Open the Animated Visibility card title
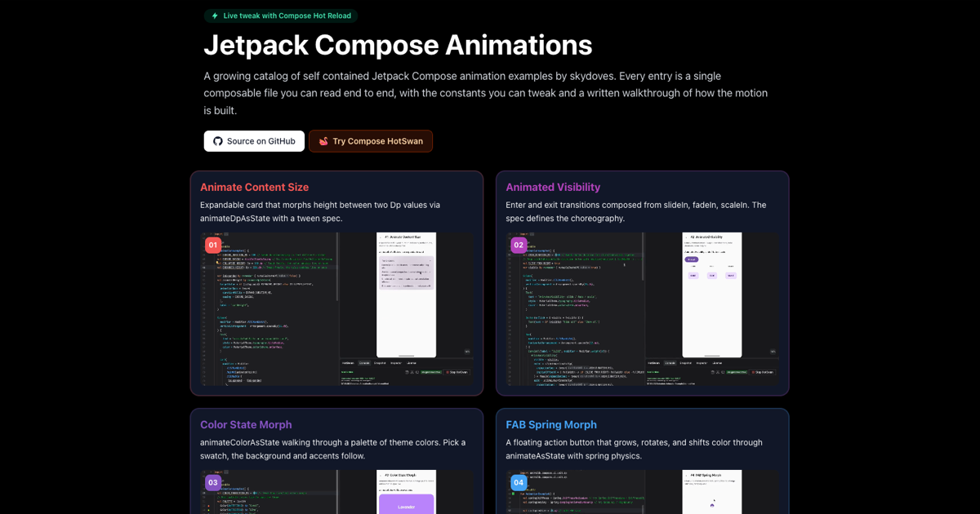Image resolution: width=980 pixels, height=514 pixels. [553, 187]
